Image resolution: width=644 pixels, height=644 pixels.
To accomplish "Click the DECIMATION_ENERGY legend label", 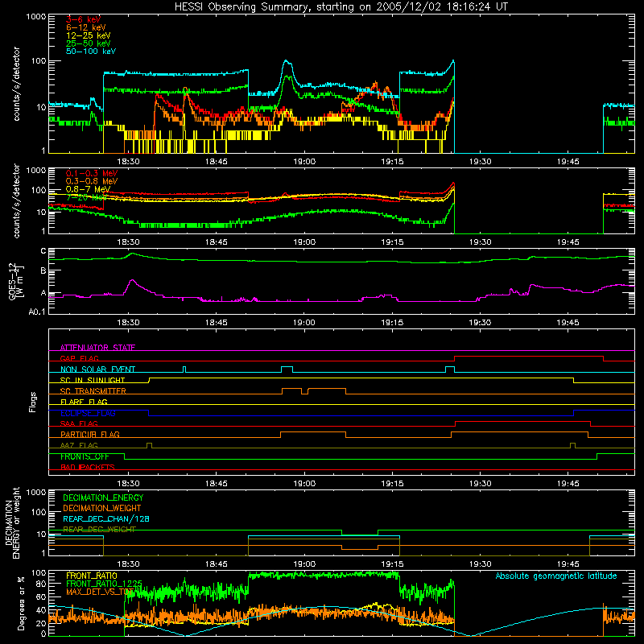I will (x=103, y=497).
